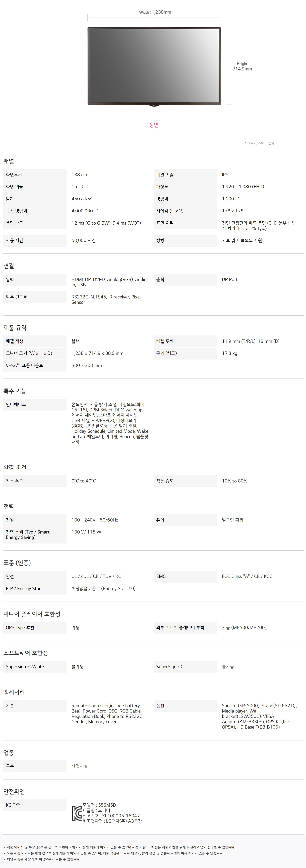306x868 pixels.
Task: Click the 연결 section heading
Action: 9,266
